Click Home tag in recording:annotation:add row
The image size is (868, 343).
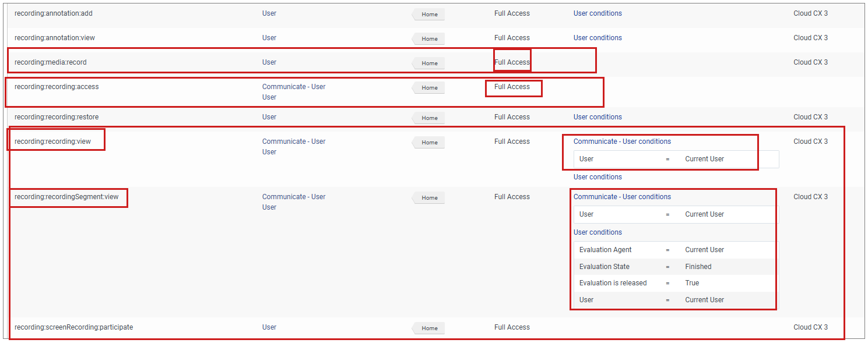[x=429, y=15]
